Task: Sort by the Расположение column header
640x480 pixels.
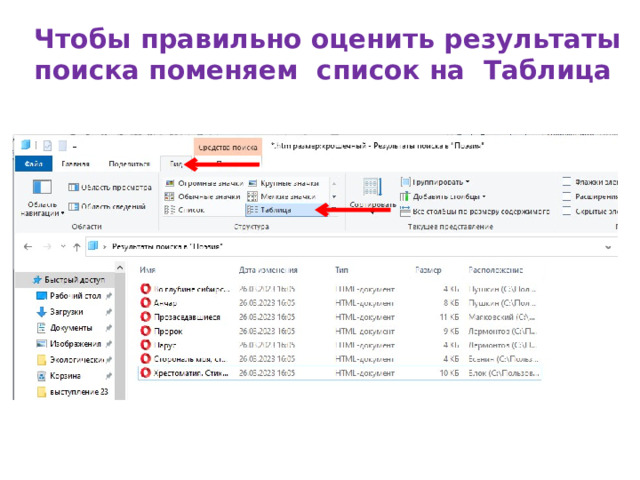Action: click(x=496, y=270)
